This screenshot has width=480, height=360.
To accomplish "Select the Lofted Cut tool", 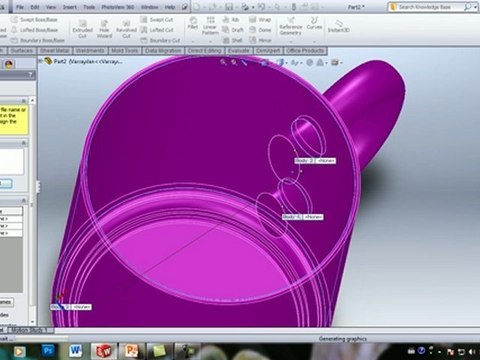I will point(157,30).
